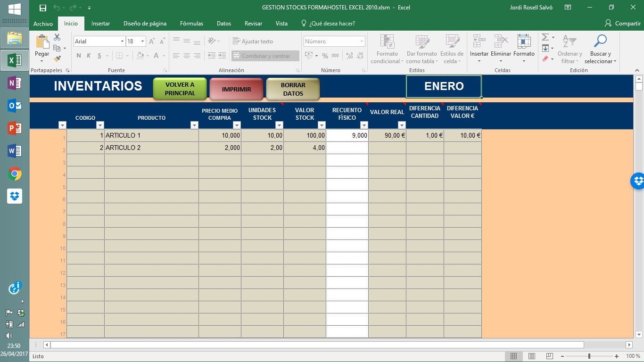Switch to the Fórmulas ribbon tab
Screen dimensions: 644x362
(191, 23)
